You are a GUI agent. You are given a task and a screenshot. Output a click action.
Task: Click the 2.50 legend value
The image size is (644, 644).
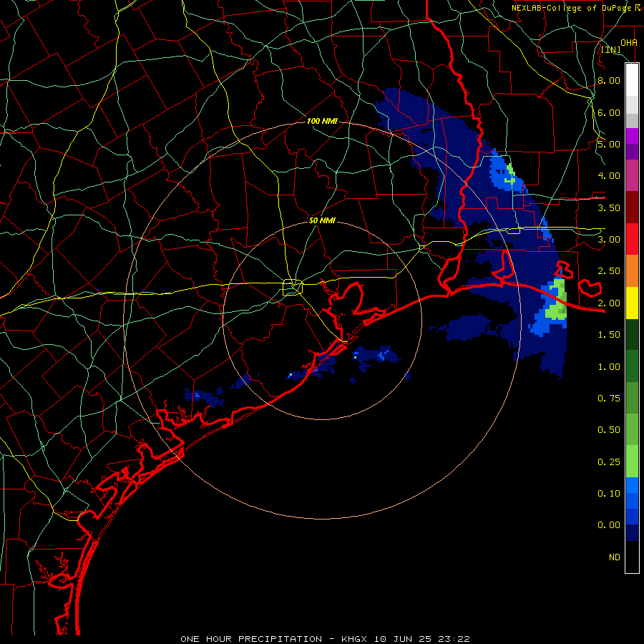pos(609,271)
